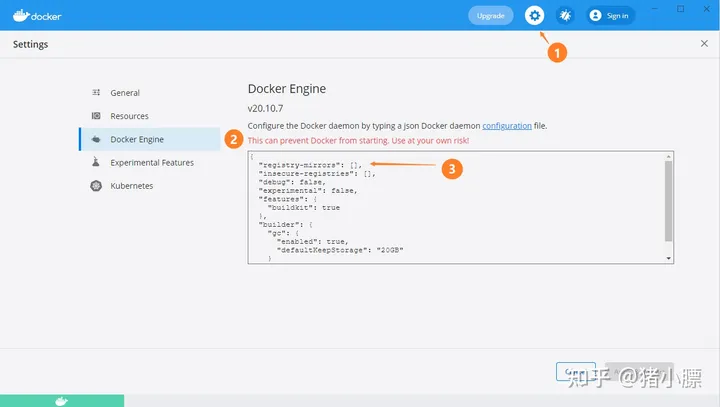Image resolution: width=720 pixels, height=407 pixels.
Task: Click the "experimental": false line
Action: coord(308,191)
